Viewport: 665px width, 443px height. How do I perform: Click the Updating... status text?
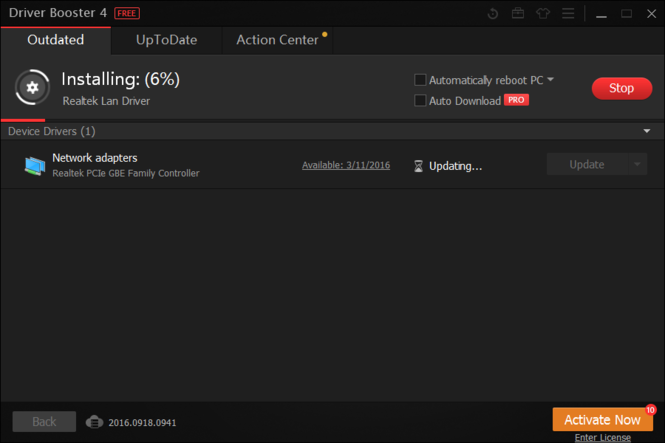[455, 166]
